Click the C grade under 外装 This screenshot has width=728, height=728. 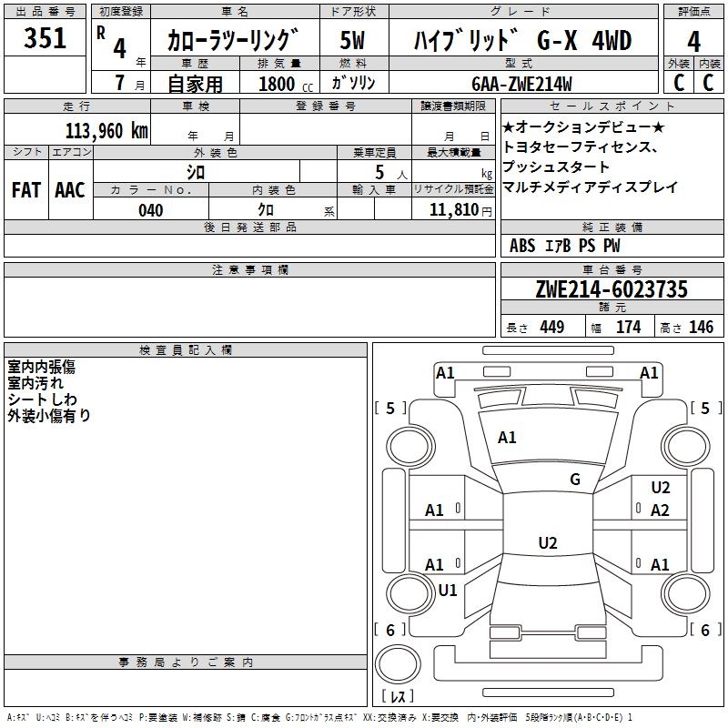pyautogui.click(x=679, y=83)
